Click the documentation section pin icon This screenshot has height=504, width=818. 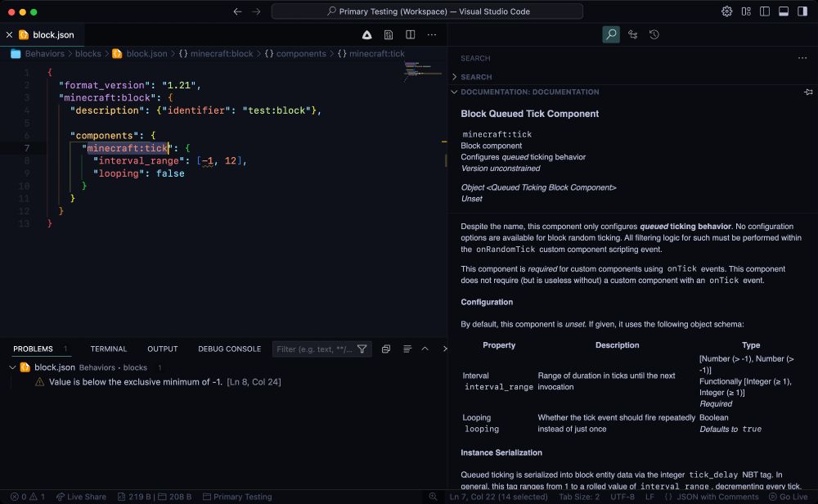tap(808, 92)
